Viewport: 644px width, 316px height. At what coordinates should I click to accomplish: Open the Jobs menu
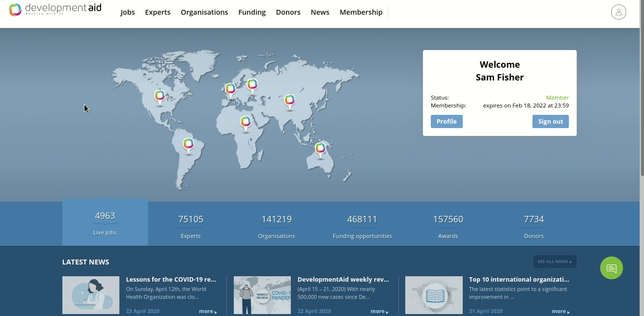128,12
